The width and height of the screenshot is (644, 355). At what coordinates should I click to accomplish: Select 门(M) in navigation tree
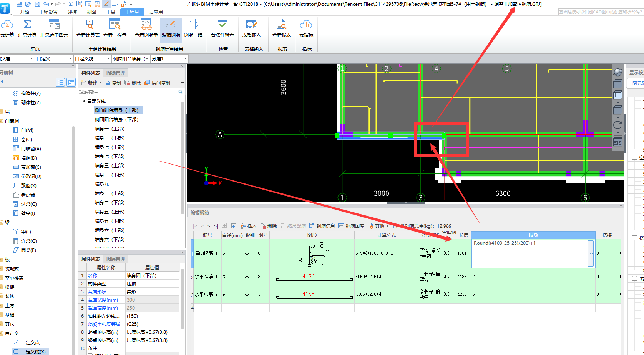pyautogui.click(x=27, y=130)
